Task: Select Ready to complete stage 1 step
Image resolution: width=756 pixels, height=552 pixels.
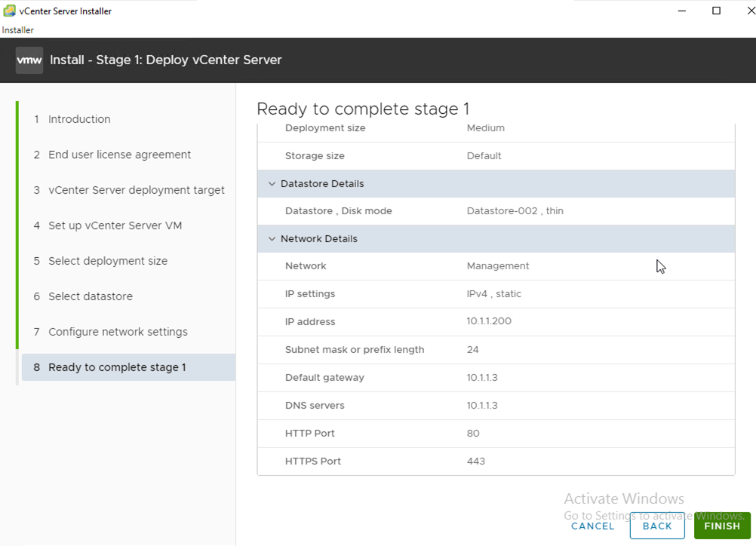Action: pos(117,367)
